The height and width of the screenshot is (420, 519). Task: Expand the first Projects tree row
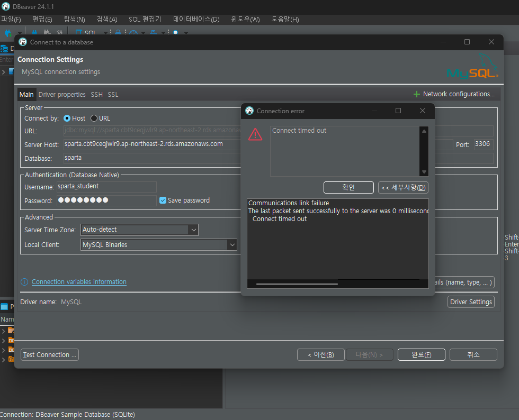pyautogui.click(x=3, y=331)
